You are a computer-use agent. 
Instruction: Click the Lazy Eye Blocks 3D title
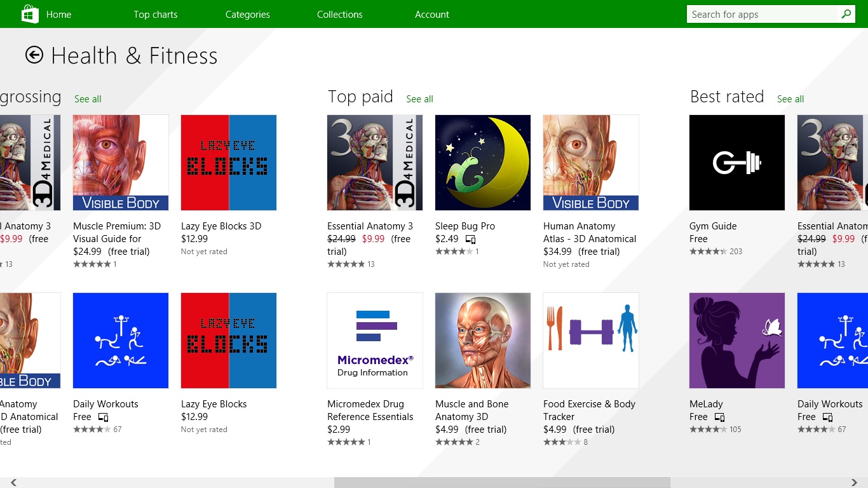(221, 226)
